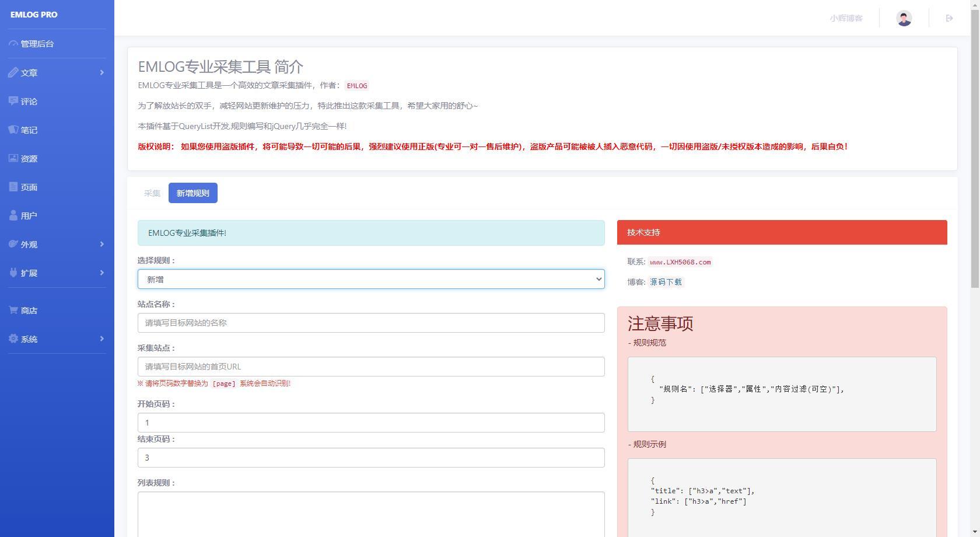980x537 pixels.
Task: Click the EMLOG专业采集工具 简介 heading
Action: click(x=220, y=67)
